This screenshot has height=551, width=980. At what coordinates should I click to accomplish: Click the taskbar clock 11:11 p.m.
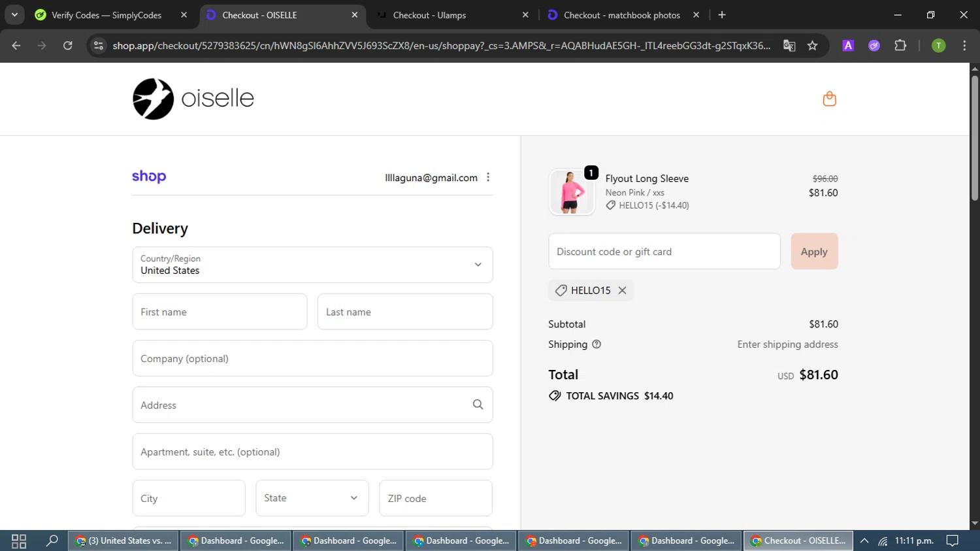pos(914,541)
